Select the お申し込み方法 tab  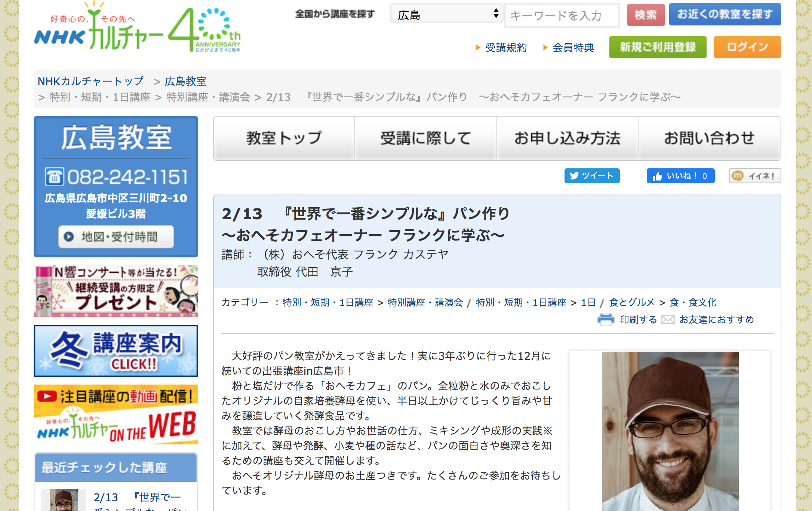(568, 138)
